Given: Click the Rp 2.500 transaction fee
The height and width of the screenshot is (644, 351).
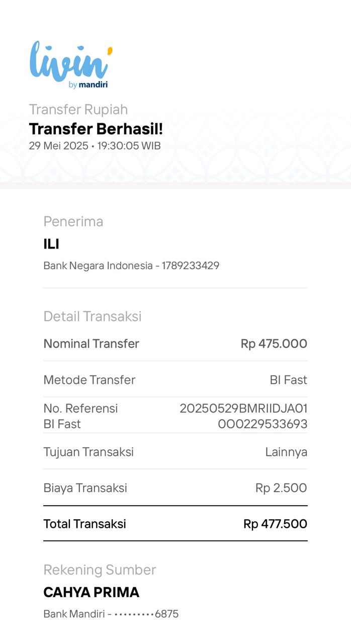Looking at the screenshot, I should tap(281, 488).
